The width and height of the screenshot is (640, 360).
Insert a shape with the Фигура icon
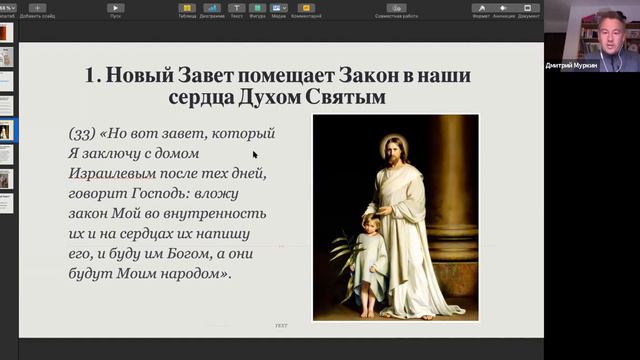pyautogui.click(x=258, y=8)
